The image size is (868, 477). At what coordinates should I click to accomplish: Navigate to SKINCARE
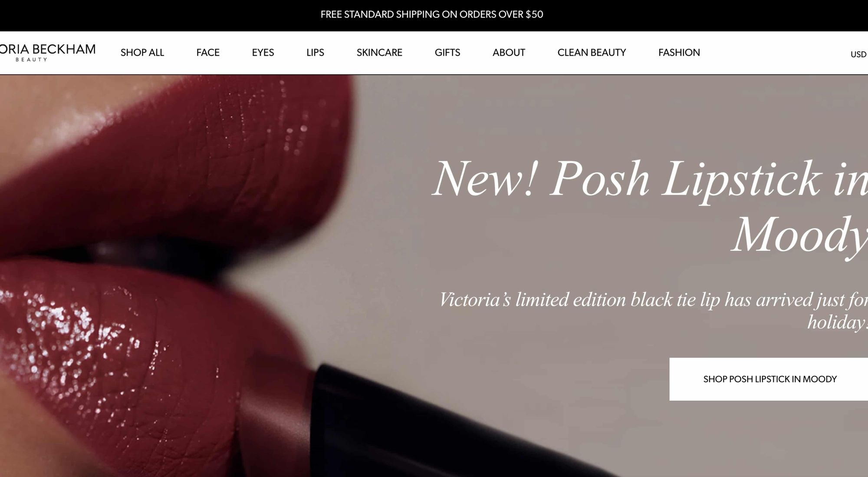pos(379,53)
